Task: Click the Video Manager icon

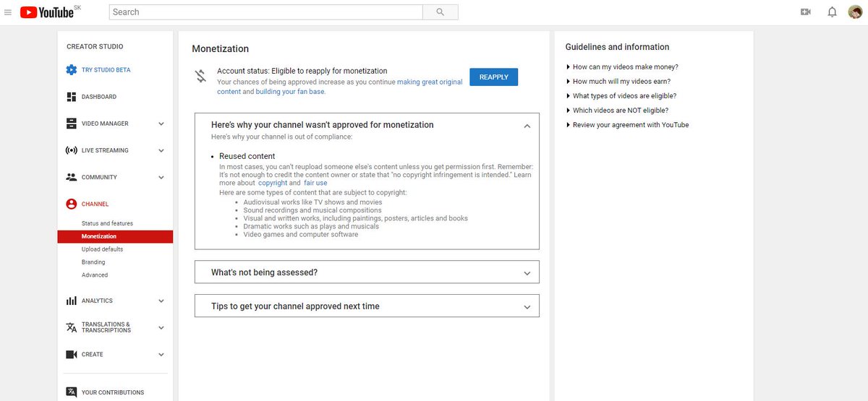Action: pyautogui.click(x=72, y=124)
